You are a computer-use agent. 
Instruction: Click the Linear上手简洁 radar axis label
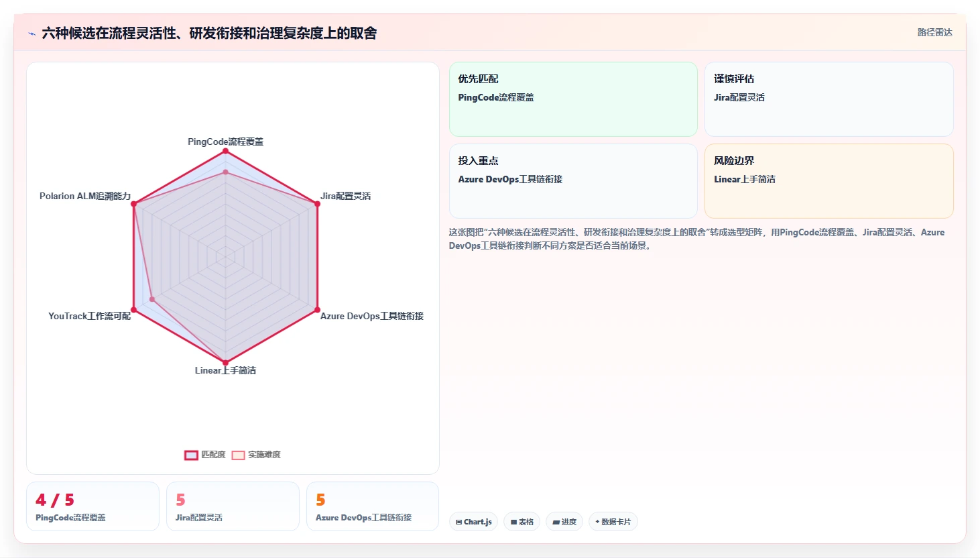pyautogui.click(x=225, y=370)
